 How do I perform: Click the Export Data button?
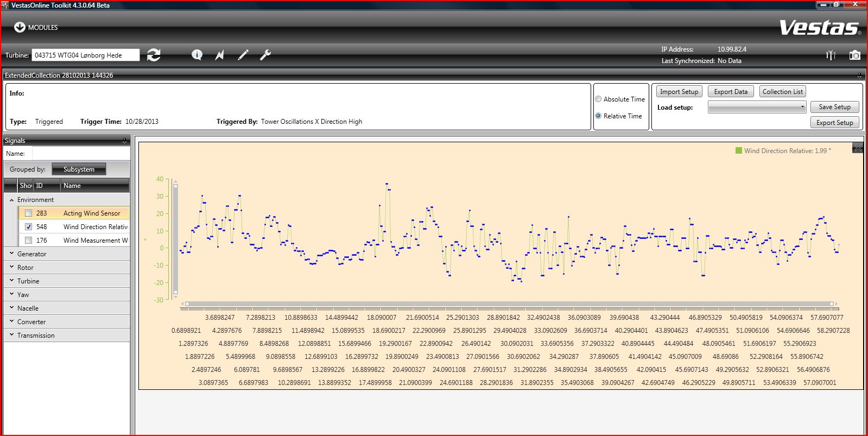click(731, 92)
